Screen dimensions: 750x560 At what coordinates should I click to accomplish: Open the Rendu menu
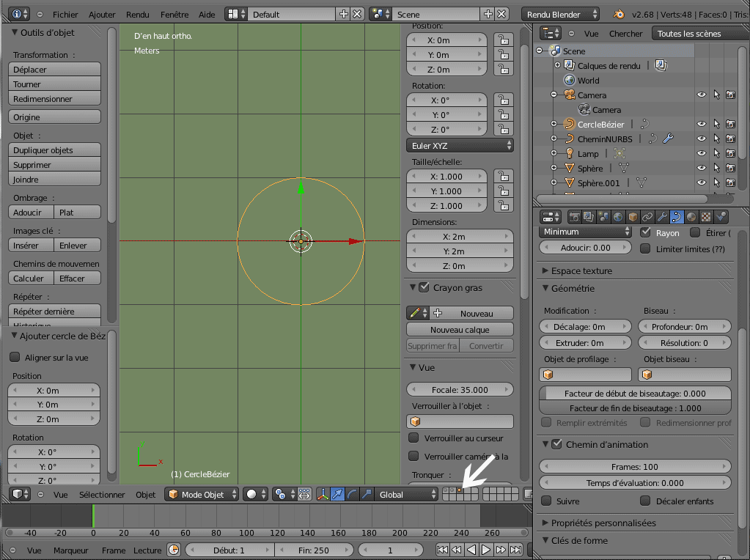tap(138, 15)
